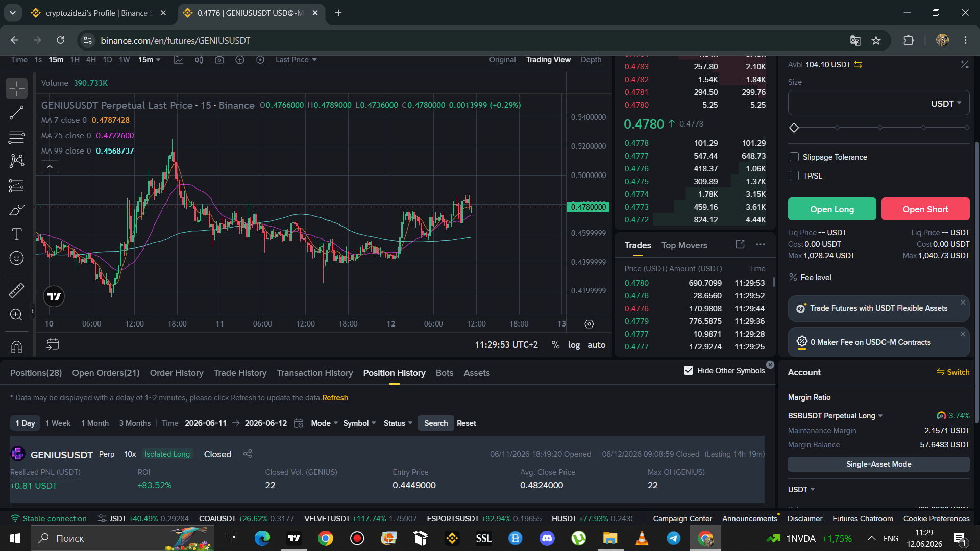Open the date range calendar picker
The height and width of the screenshot is (551, 980).
coord(299,423)
